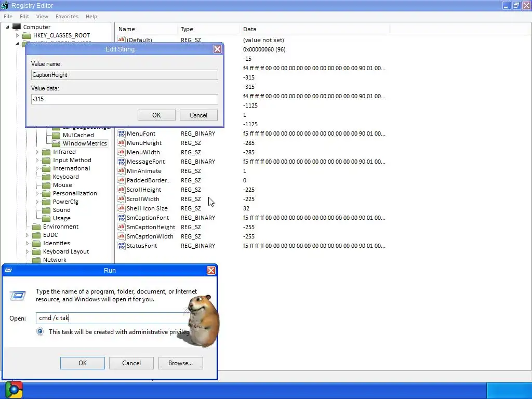532x399 pixels.
Task: Click the MenuFont binary value icon
Action: pos(122,134)
